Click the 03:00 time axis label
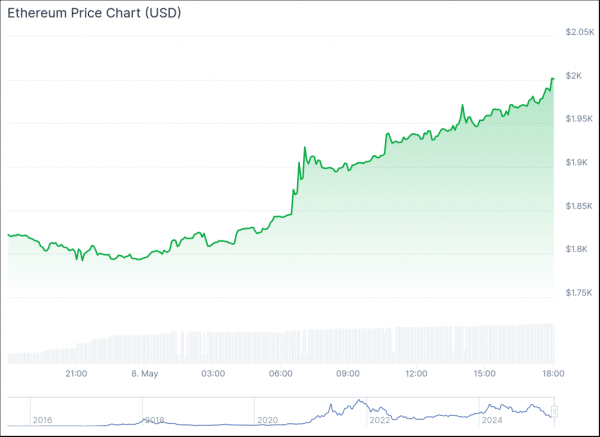The image size is (600, 437). pyautogui.click(x=213, y=374)
